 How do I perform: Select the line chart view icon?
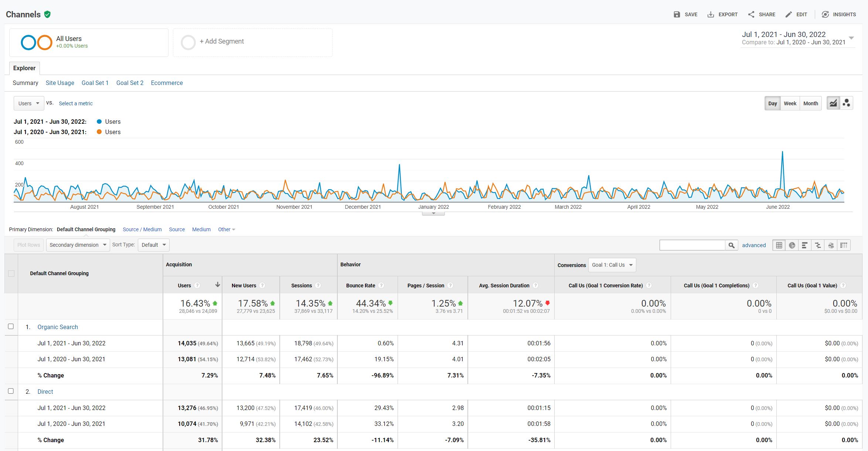point(833,103)
